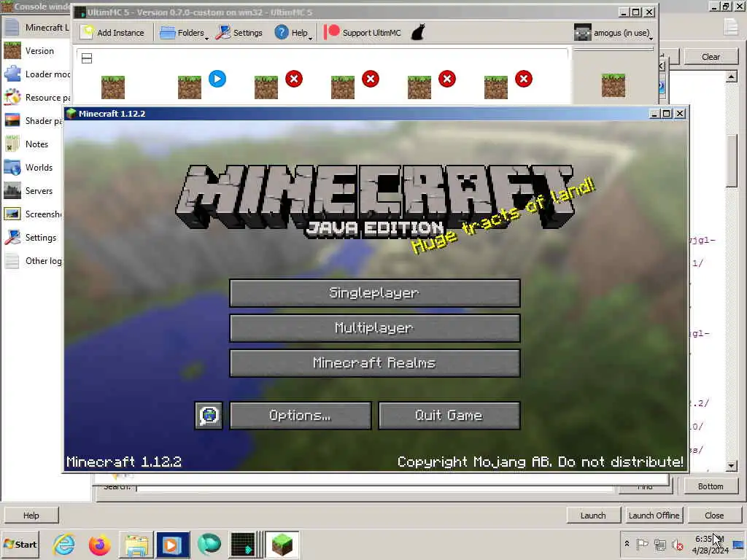Click Support UltimMC button
The height and width of the screenshot is (560, 747).
pos(363,33)
